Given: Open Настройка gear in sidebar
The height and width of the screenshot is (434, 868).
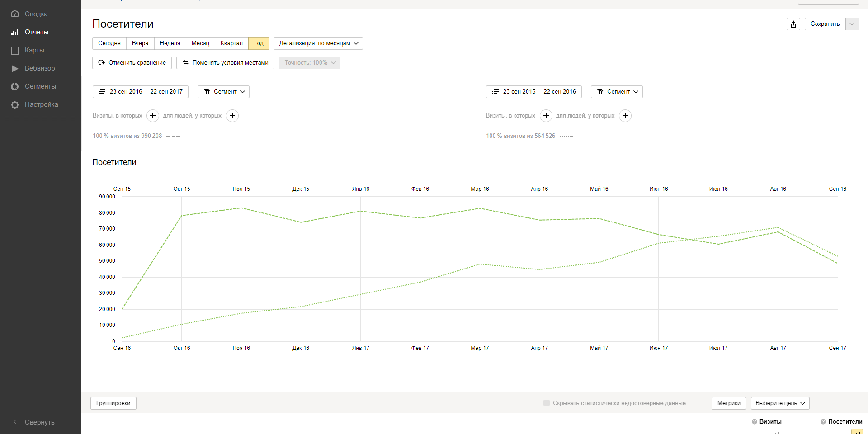Looking at the screenshot, I should (x=15, y=104).
